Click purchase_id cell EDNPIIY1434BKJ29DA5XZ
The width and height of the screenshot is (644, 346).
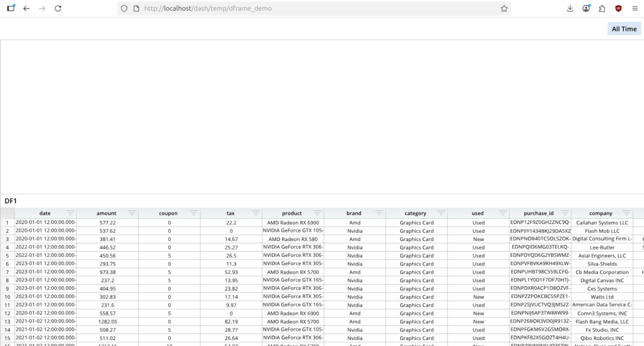click(540, 231)
